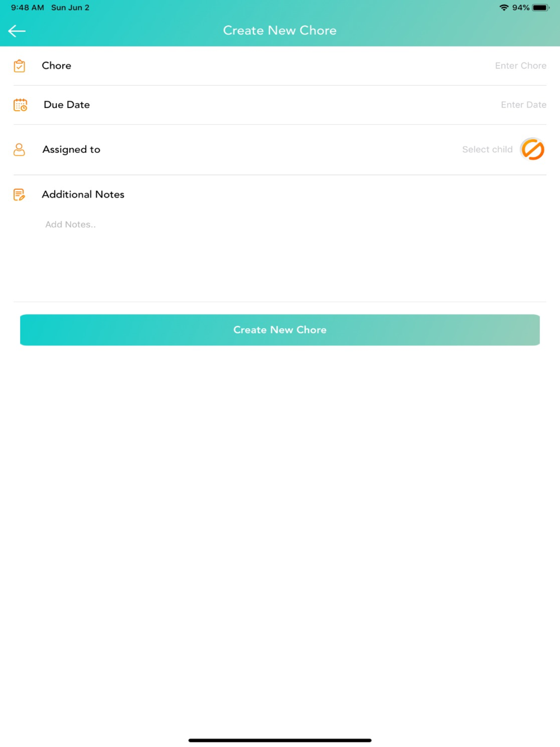This screenshot has width=560, height=747.
Task: Select the Due Date row label
Action: coord(67,105)
